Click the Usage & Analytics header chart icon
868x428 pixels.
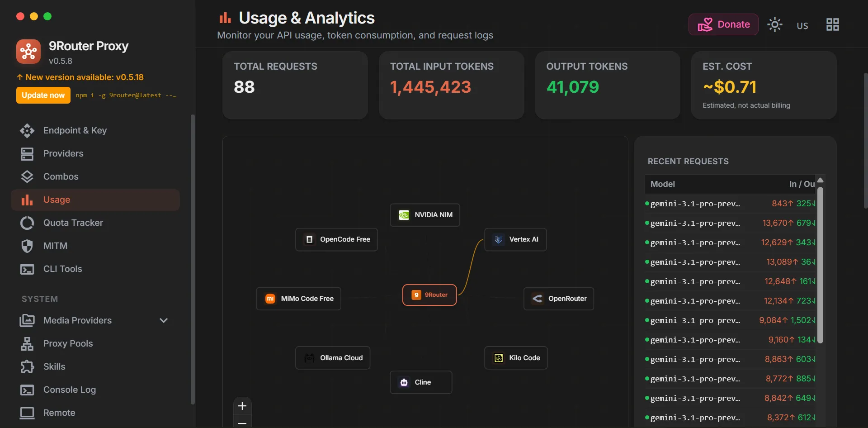[x=225, y=18]
